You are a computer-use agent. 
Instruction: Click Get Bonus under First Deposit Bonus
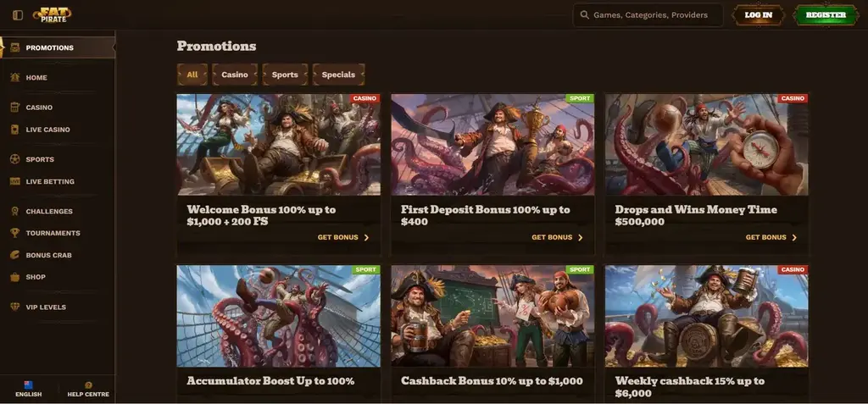click(x=557, y=237)
